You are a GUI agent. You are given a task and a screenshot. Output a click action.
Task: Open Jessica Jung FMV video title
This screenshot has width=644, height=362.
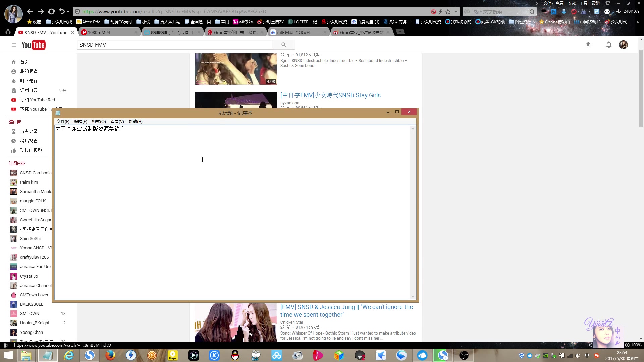point(347,311)
